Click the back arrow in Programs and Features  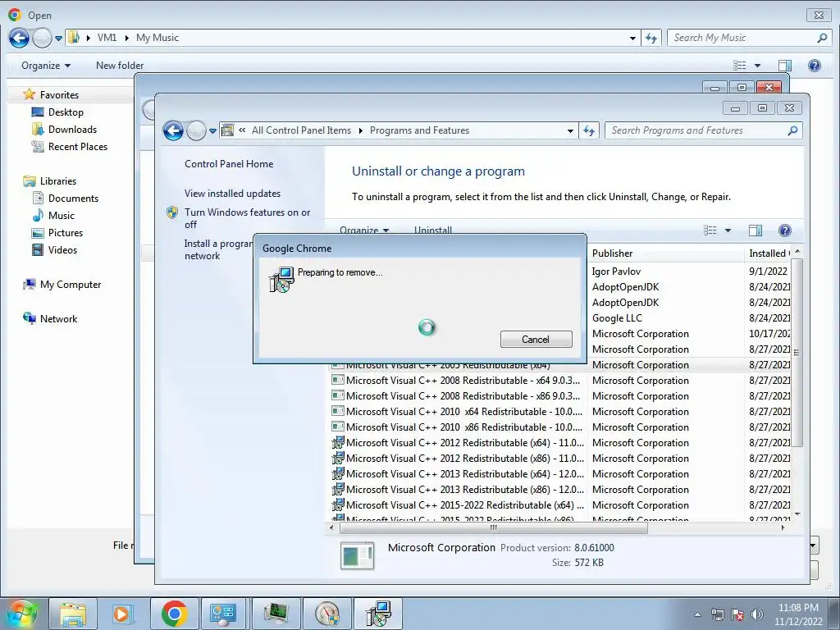[173, 130]
